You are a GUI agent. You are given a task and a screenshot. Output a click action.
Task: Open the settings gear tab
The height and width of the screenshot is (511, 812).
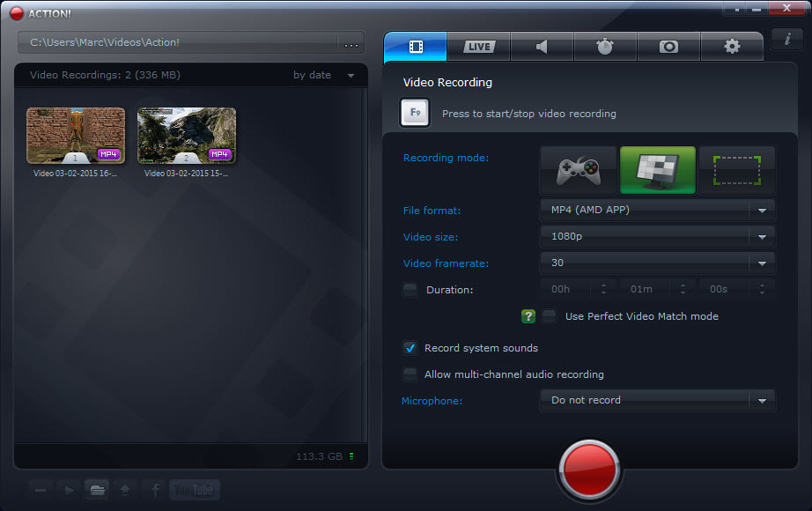click(x=732, y=47)
